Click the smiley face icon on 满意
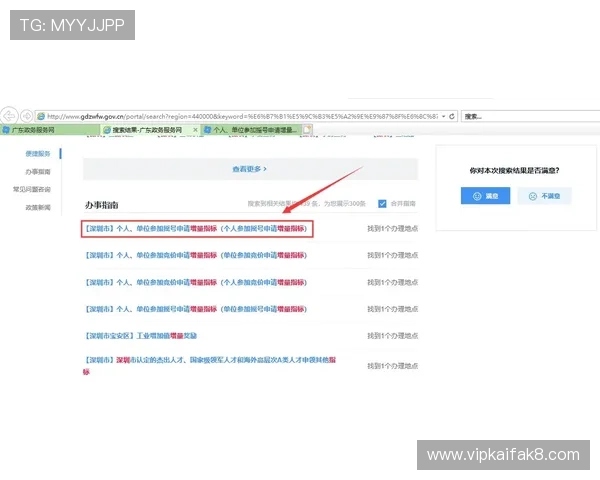This screenshot has height=480, width=600. 477,196
